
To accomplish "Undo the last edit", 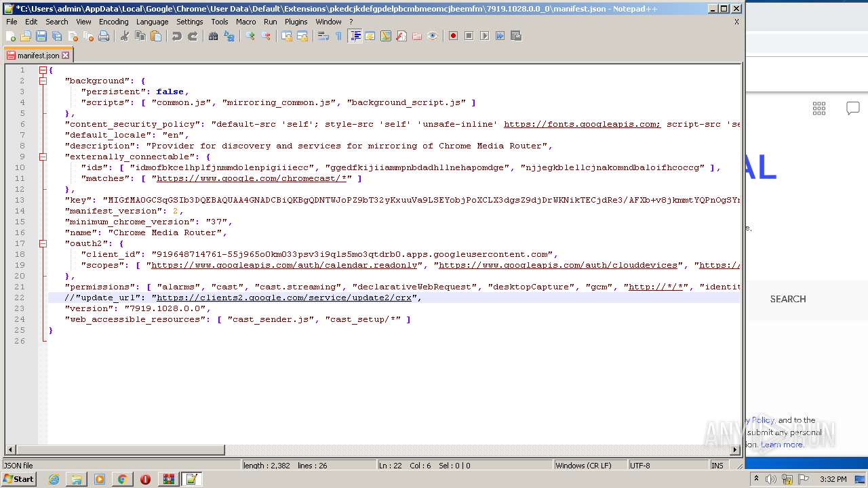I will click(x=177, y=36).
